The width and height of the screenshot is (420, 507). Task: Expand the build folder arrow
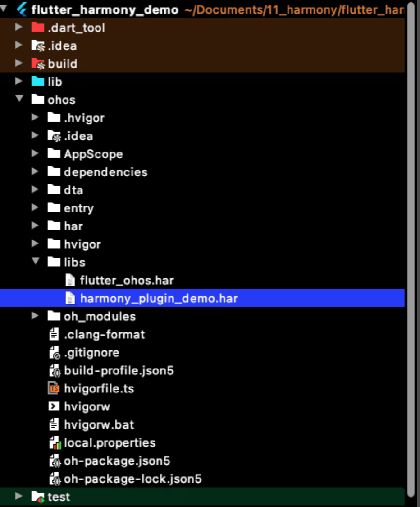(19, 63)
